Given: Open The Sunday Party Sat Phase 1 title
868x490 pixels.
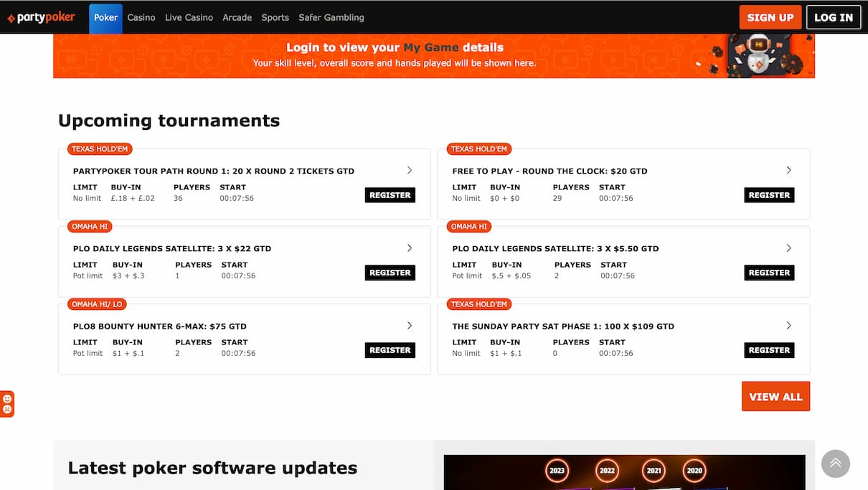Looking at the screenshot, I should coord(563,326).
